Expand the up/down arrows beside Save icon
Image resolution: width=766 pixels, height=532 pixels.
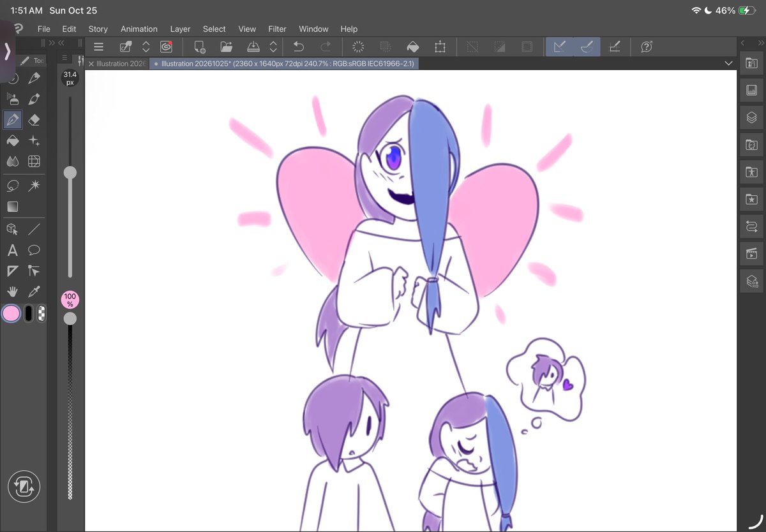tap(273, 47)
